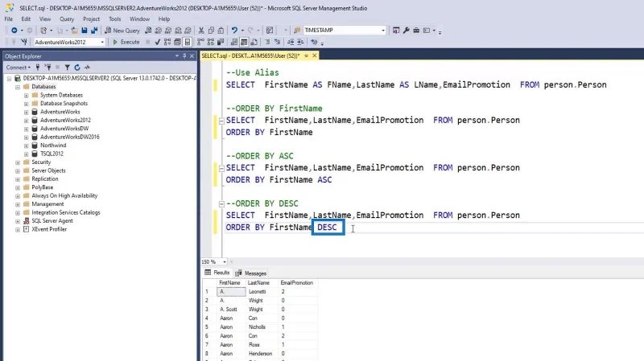Click Object Explorer Activity Monitor icon
644x361 pixels.
(x=87, y=68)
